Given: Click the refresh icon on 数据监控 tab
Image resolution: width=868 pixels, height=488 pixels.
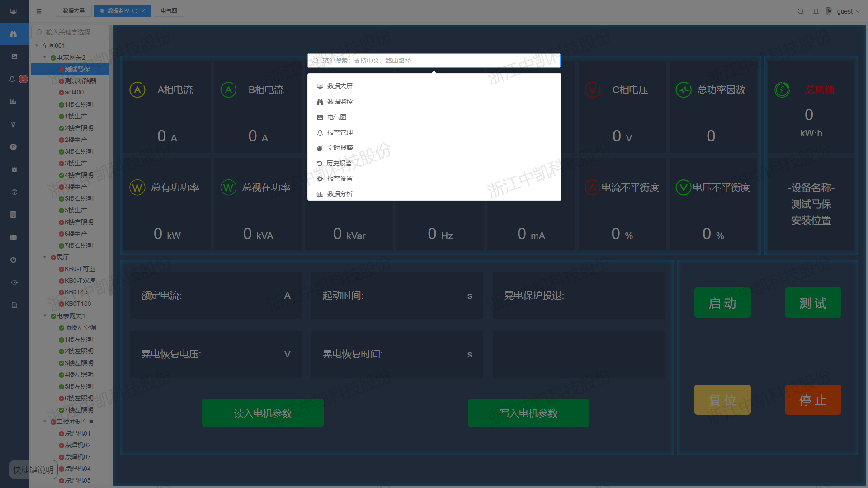Looking at the screenshot, I should point(135,11).
